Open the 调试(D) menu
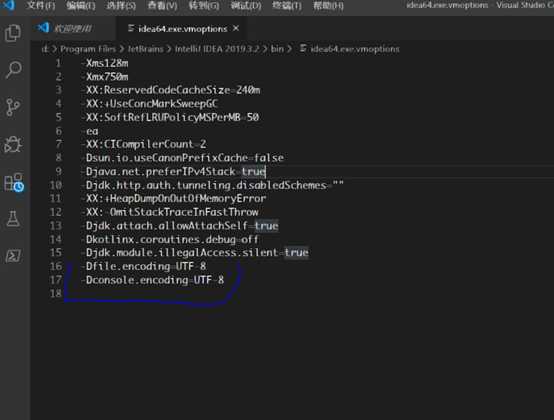Viewport: 554px width, 420px height. pos(246,6)
